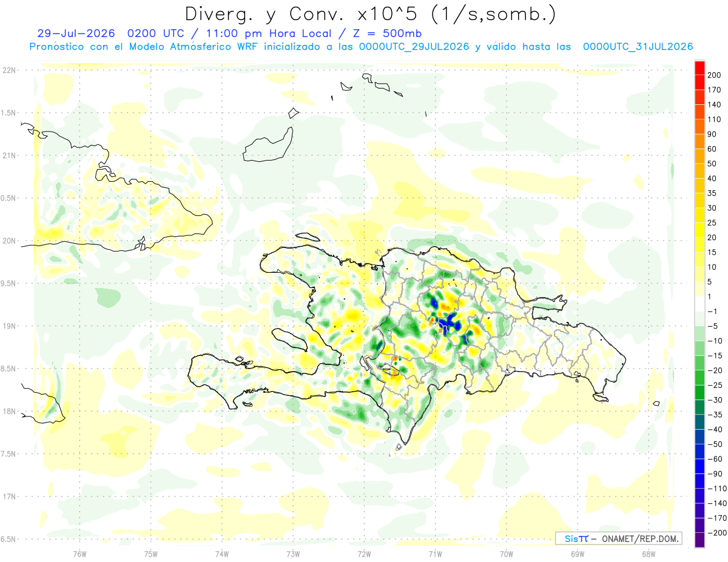
Task: Click the positive '200' legend value
Action: coord(713,75)
